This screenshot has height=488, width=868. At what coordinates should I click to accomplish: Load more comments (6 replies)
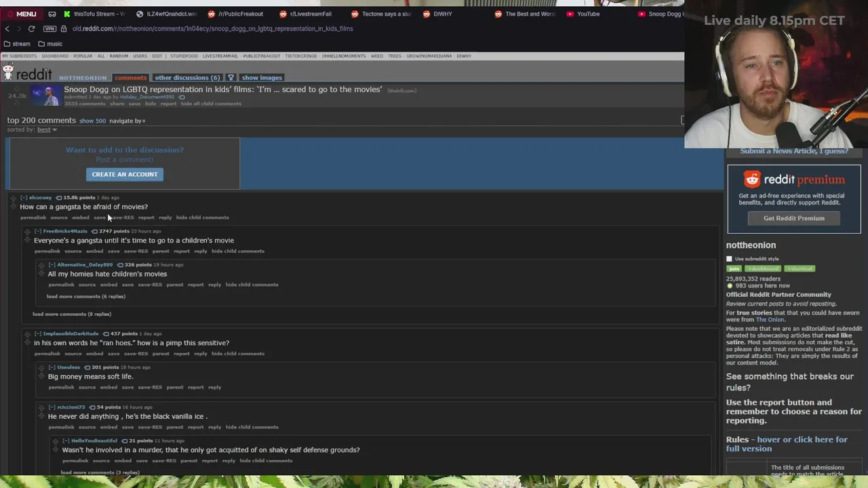click(x=85, y=296)
